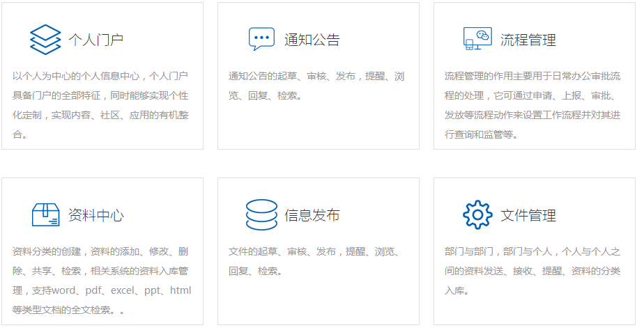Click the archive box icon for 资料中心

coord(45,214)
